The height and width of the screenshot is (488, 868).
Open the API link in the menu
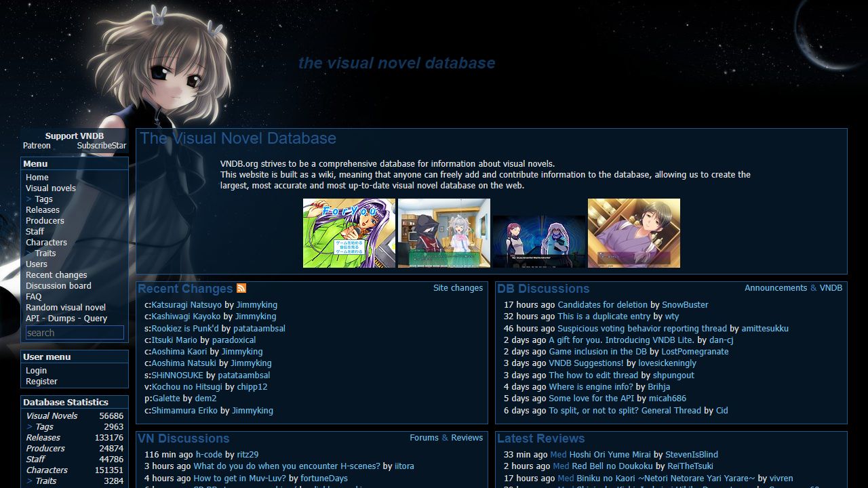pos(33,319)
